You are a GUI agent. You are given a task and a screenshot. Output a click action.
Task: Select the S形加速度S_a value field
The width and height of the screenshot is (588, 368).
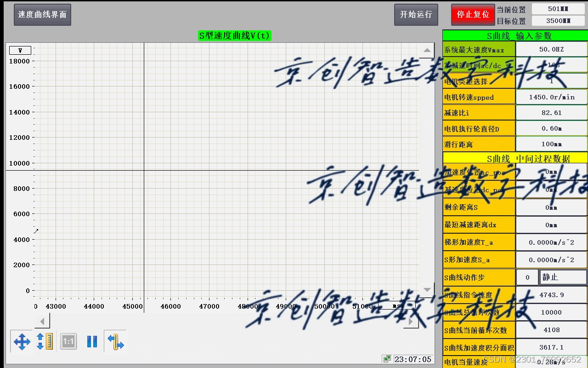(x=551, y=260)
